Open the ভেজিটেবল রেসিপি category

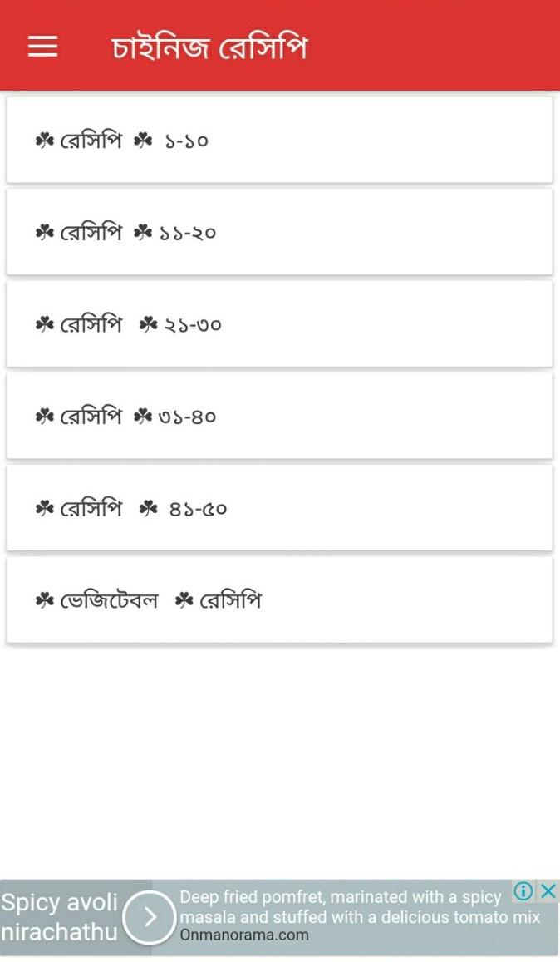click(280, 600)
